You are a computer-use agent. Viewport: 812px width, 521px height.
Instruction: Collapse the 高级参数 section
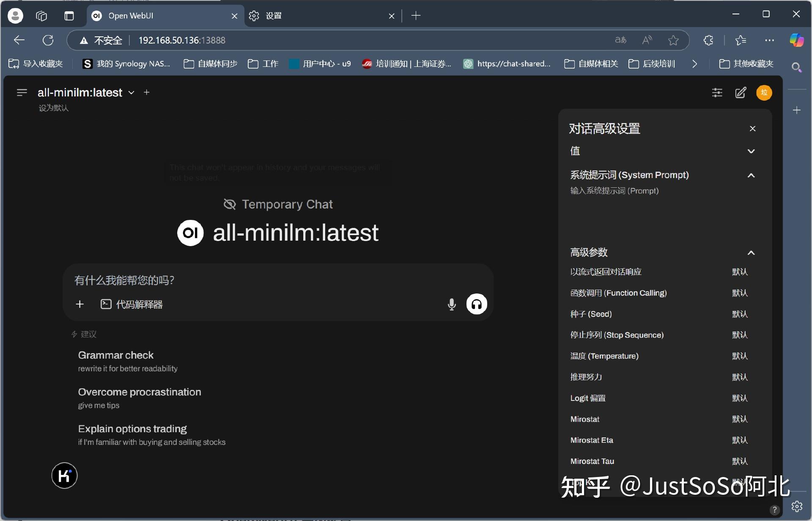click(752, 252)
